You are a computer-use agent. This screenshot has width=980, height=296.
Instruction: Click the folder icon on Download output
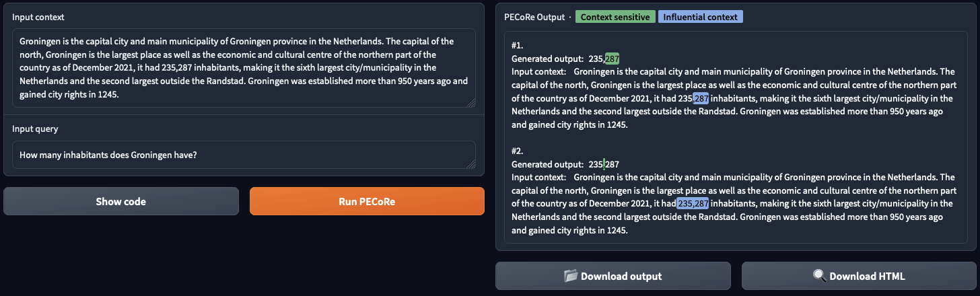point(571,276)
